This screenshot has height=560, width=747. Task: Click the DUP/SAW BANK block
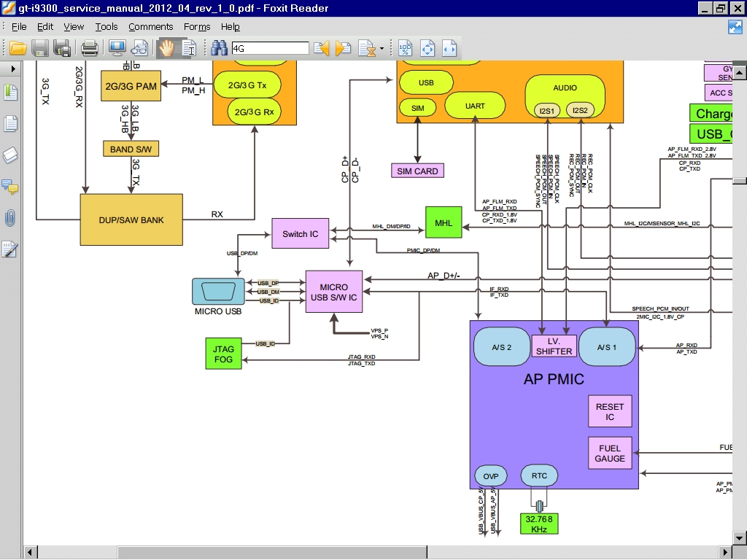[x=131, y=219]
